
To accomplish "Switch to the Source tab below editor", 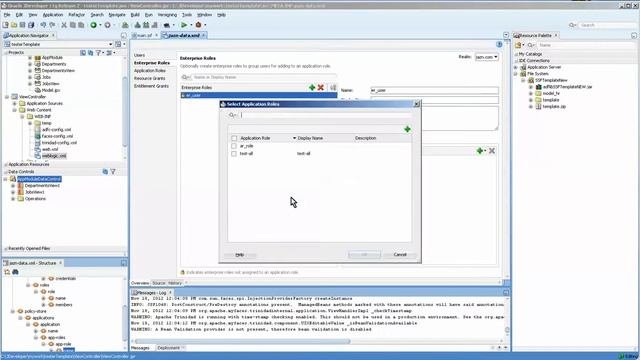I will point(158,283).
